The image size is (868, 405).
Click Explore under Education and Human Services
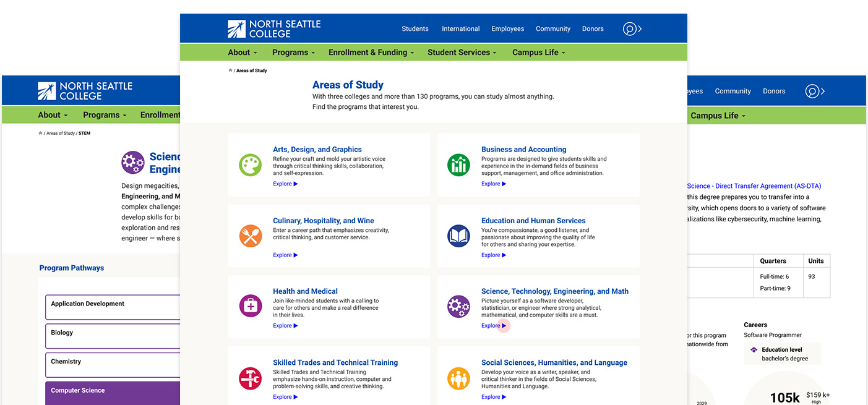pyautogui.click(x=494, y=255)
